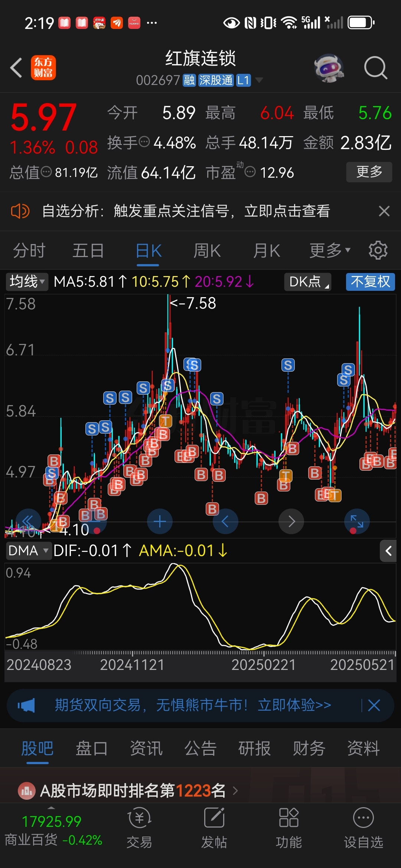Tap the search magnifier icon
This screenshot has height=868, width=401.
(x=376, y=68)
